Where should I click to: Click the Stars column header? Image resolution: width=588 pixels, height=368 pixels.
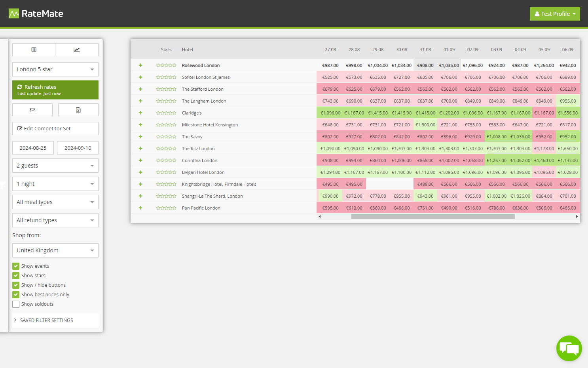[166, 50]
